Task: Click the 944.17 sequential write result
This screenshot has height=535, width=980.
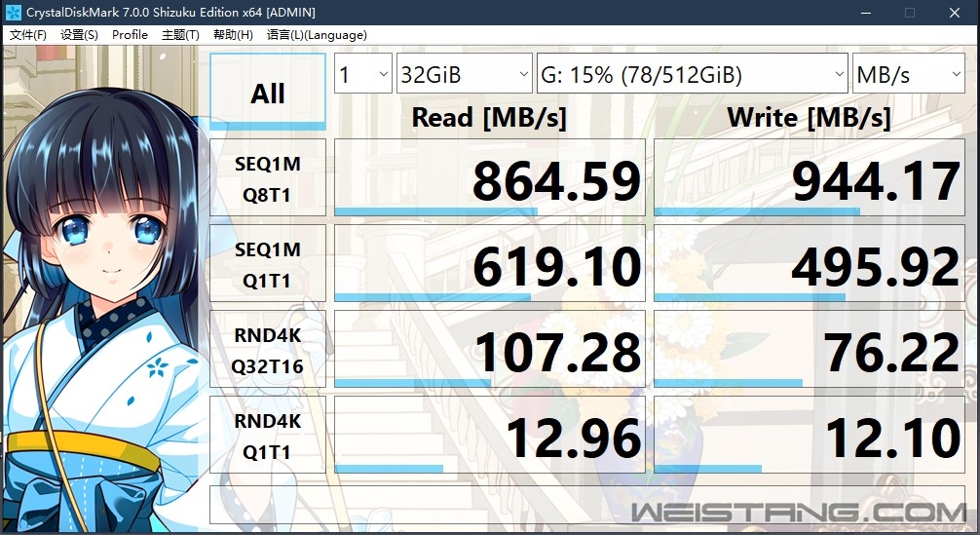Action: (x=810, y=178)
